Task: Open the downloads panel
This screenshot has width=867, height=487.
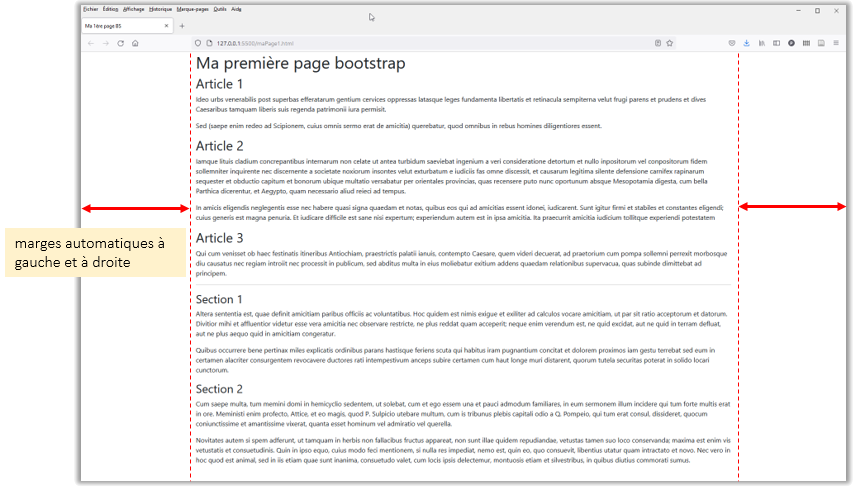Action: click(746, 43)
